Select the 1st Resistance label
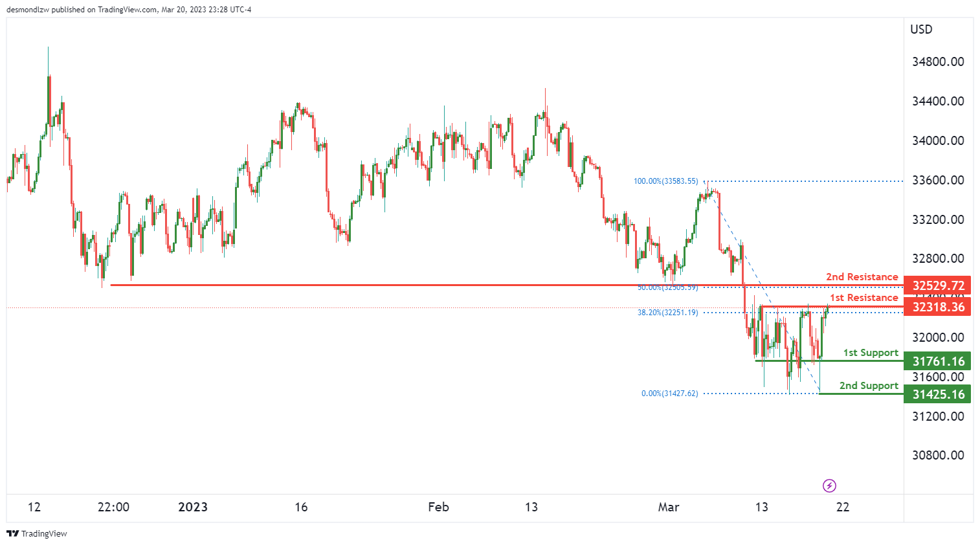Image resolution: width=980 pixels, height=545 pixels. click(x=863, y=298)
